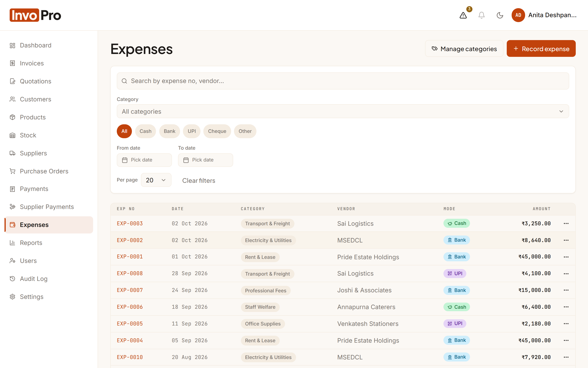Click Staff Welfare category tag
This screenshot has height=368, width=588.
[260, 307]
